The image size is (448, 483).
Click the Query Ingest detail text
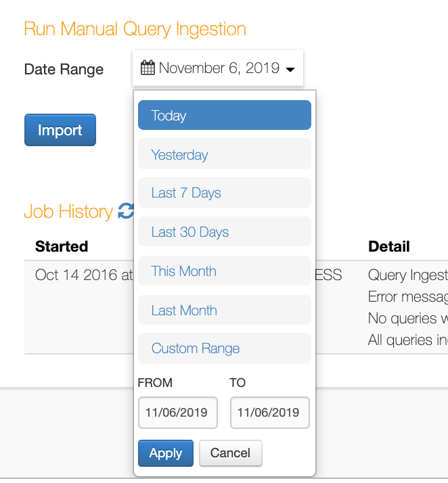407,275
